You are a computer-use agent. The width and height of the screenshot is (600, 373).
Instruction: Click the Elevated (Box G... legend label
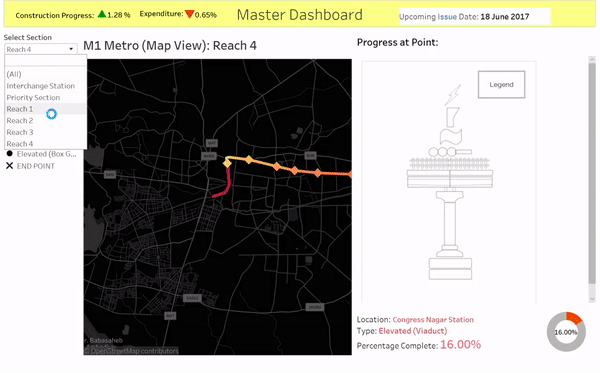click(x=46, y=154)
